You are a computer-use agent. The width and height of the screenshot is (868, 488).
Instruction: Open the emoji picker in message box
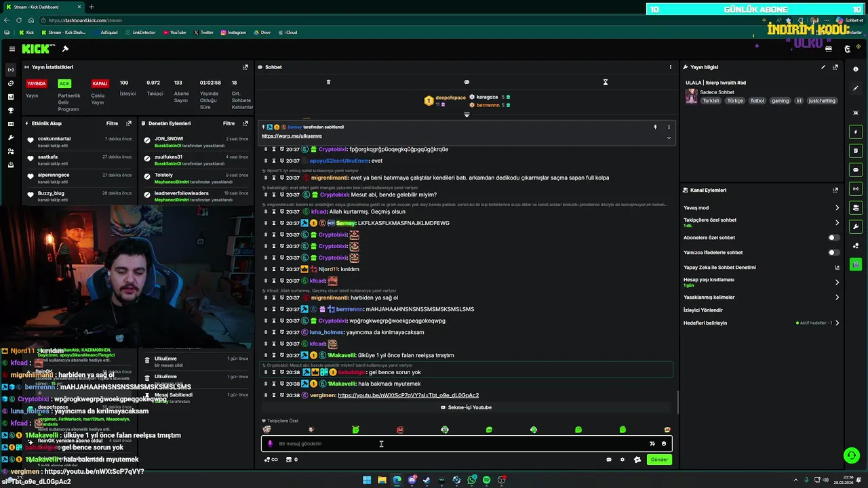pyautogui.click(x=664, y=444)
